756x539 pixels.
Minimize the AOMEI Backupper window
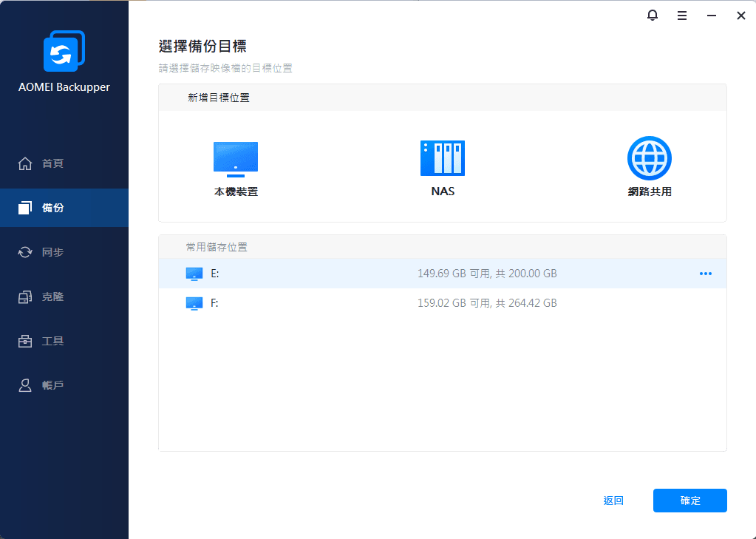(x=711, y=16)
